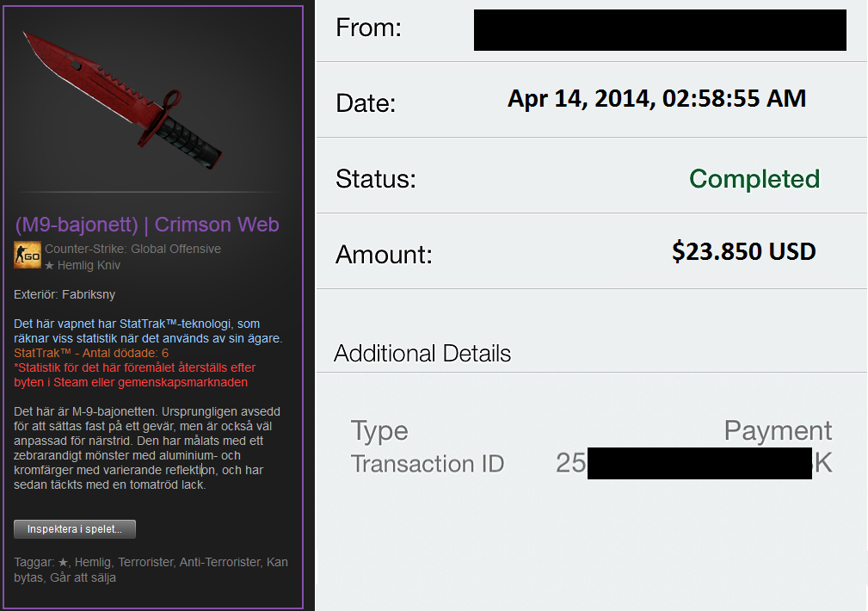Viewport: 868px width, 611px height.
Task: Click the 'Additional Details' section header
Action: coord(422,354)
